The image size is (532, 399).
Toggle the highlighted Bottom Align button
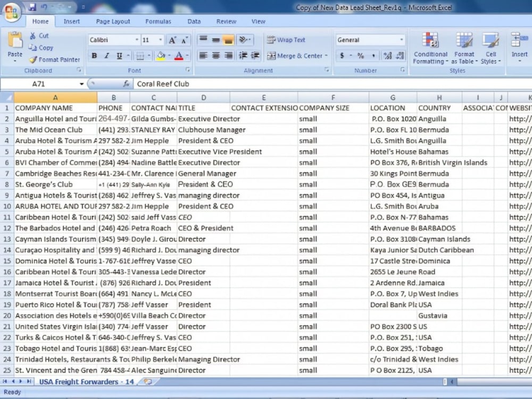229,40
